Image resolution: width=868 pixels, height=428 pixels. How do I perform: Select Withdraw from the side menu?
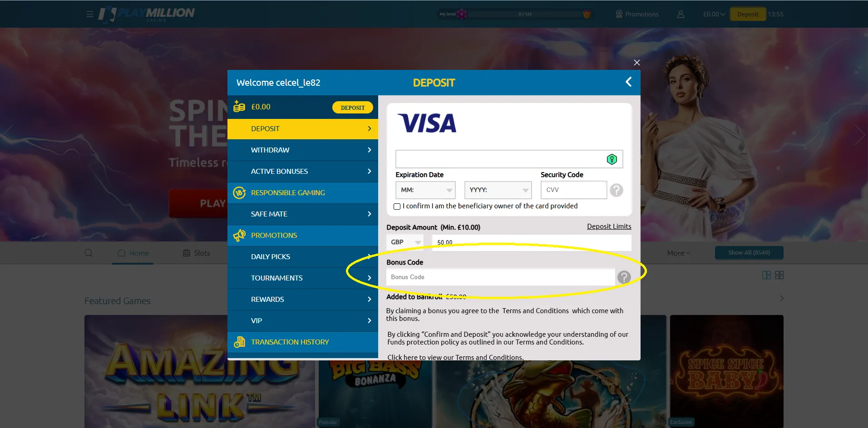coord(303,150)
